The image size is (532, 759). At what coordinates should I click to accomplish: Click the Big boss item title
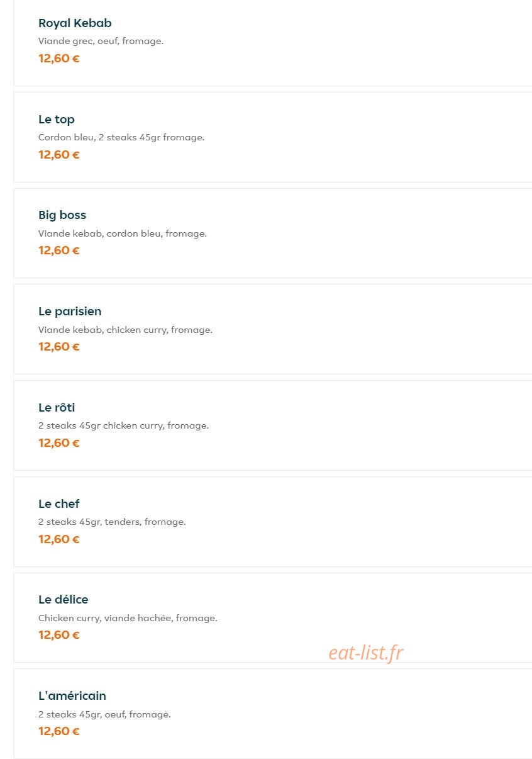[x=62, y=215]
